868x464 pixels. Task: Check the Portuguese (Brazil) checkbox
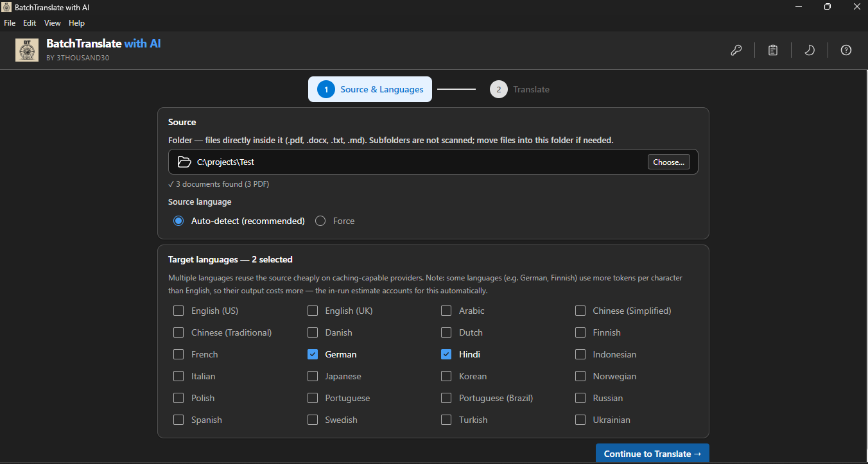click(446, 398)
